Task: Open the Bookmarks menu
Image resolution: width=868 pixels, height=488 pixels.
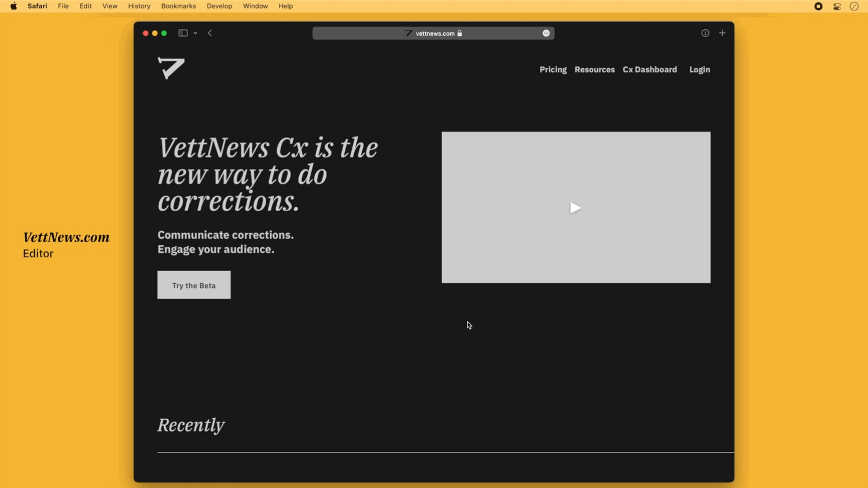Action: coord(178,6)
